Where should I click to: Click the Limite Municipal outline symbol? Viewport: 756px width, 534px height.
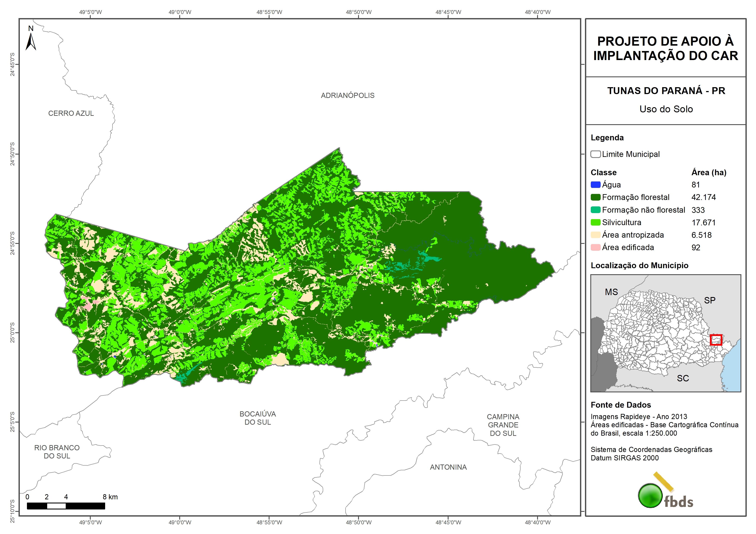[595, 154]
